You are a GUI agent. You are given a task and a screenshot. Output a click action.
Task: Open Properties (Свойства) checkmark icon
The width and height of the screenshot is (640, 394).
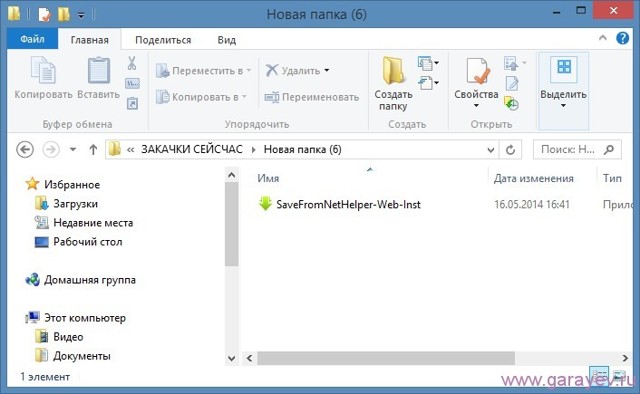(x=478, y=71)
